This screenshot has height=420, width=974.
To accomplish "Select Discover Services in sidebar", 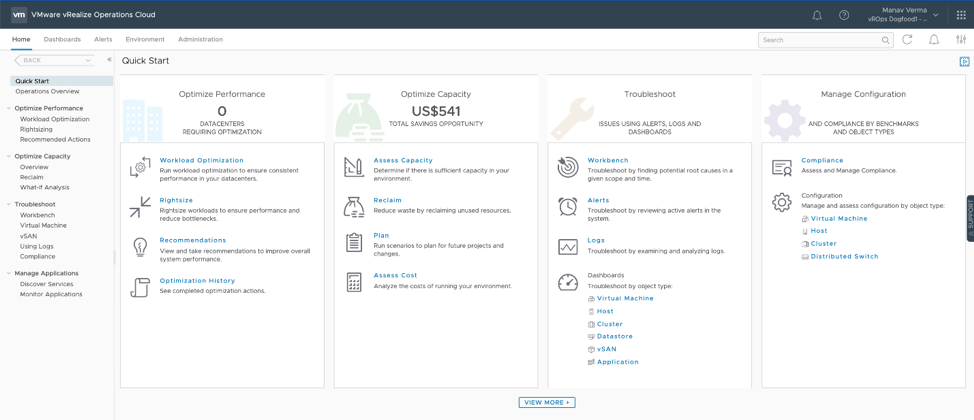I will point(47,284).
